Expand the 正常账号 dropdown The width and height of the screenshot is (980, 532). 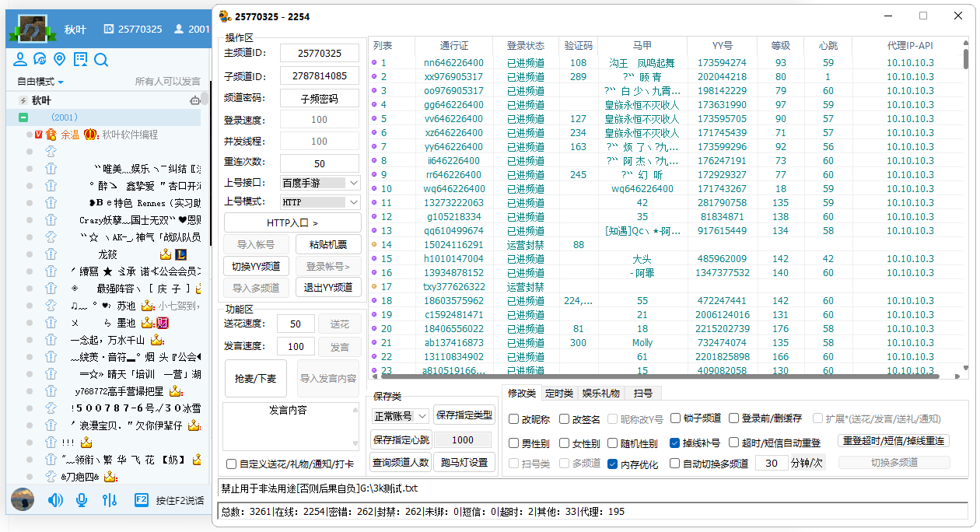(400, 416)
